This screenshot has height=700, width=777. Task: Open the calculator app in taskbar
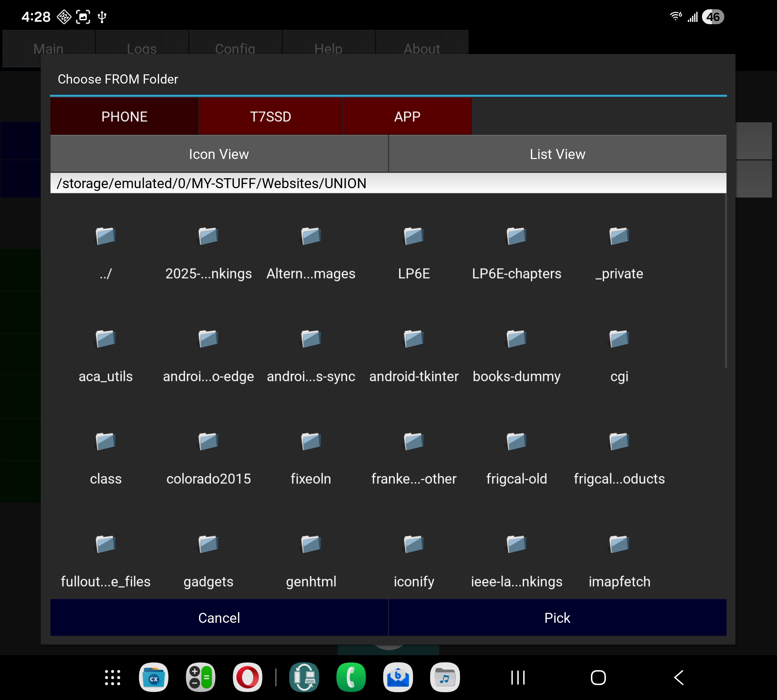point(200,677)
